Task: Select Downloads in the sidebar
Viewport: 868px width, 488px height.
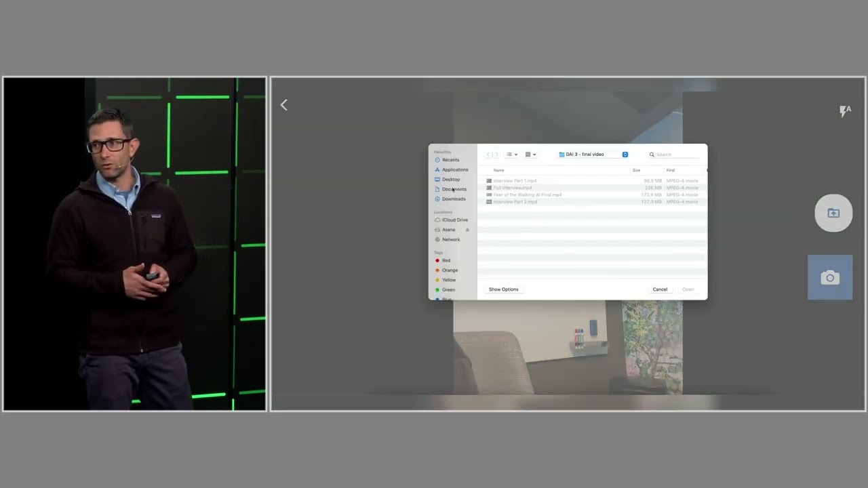Action: (450, 199)
